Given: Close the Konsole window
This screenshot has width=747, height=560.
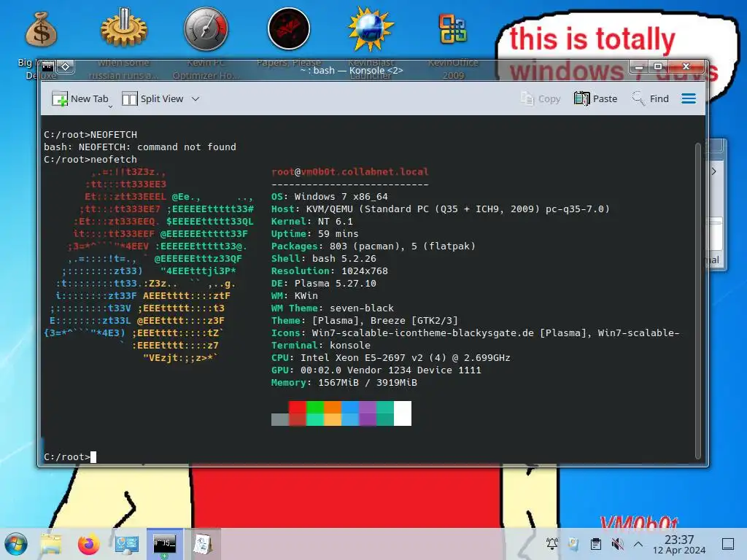Looking at the screenshot, I should click(686, 66).
